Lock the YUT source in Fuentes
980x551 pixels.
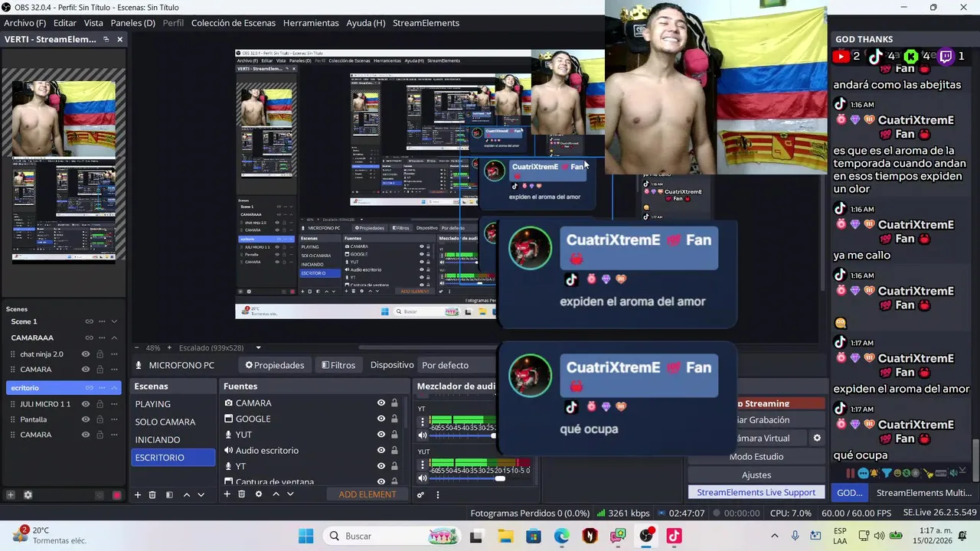[x=394, y=435]
